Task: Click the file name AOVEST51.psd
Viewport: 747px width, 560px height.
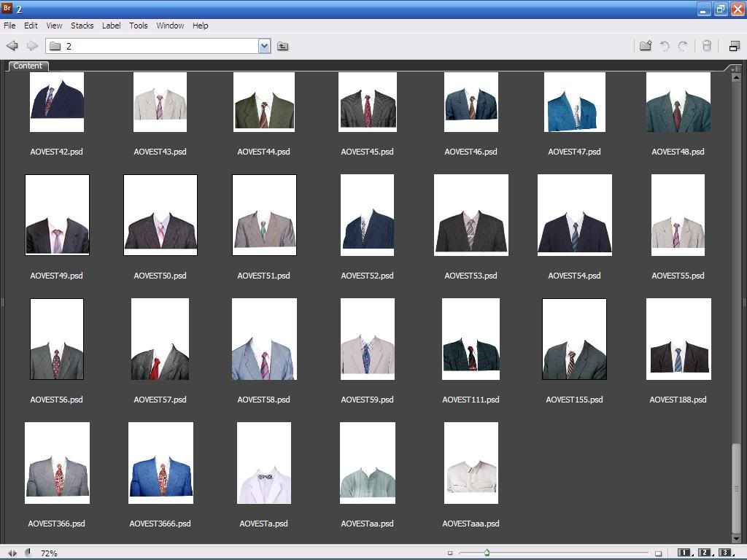Action: point(263,276)
